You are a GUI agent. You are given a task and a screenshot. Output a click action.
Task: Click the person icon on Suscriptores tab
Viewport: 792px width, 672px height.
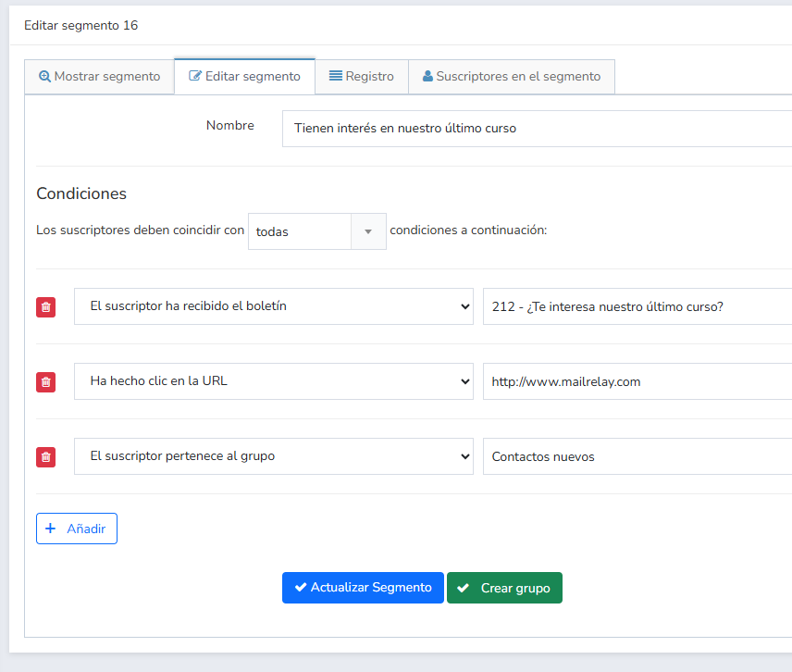(428, 76)
